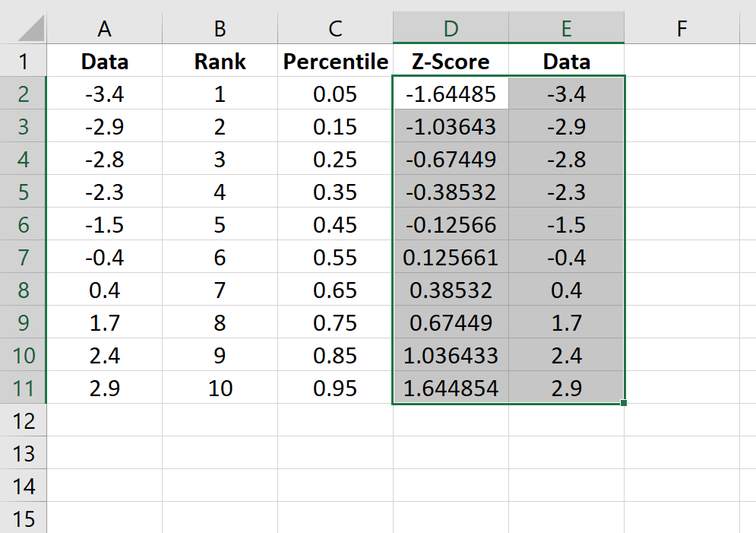Select row 11 header

[x=24, y=389]
